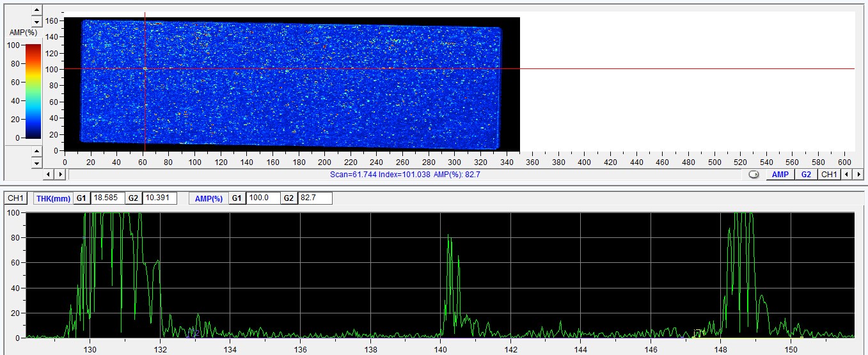Viewport: 868px width, 355px height.
Task: Click the up arrow below the colorbar
Action: click(x=36, y=152)
